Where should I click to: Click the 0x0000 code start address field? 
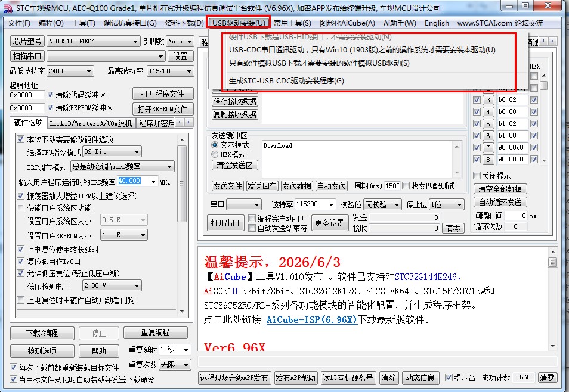pos(27,95)
